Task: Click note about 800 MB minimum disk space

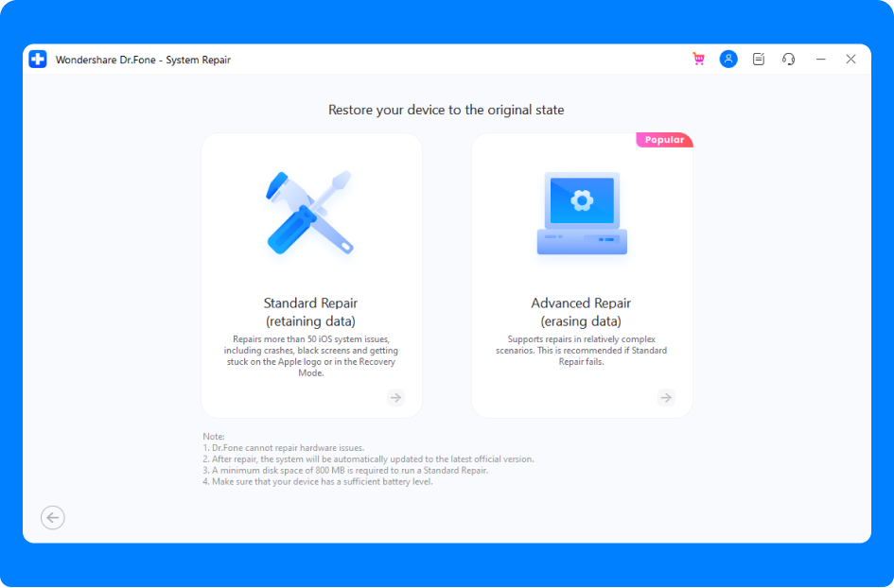Action: [345, 471]
